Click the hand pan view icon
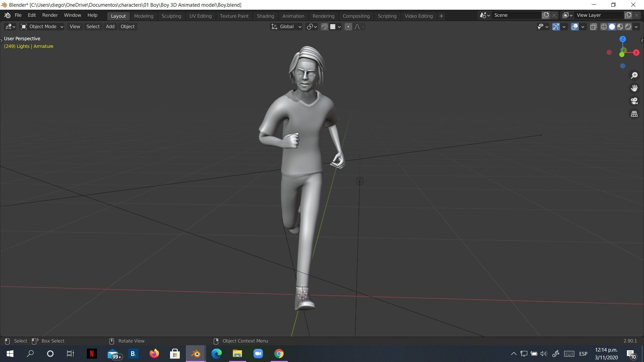This screenshot has width=644, height=362. (x=634, y=88)
